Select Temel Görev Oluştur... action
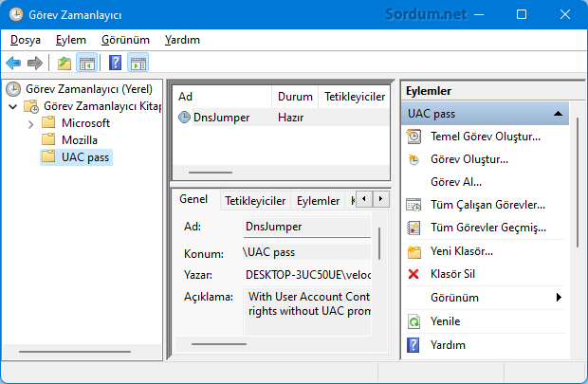 486,137
